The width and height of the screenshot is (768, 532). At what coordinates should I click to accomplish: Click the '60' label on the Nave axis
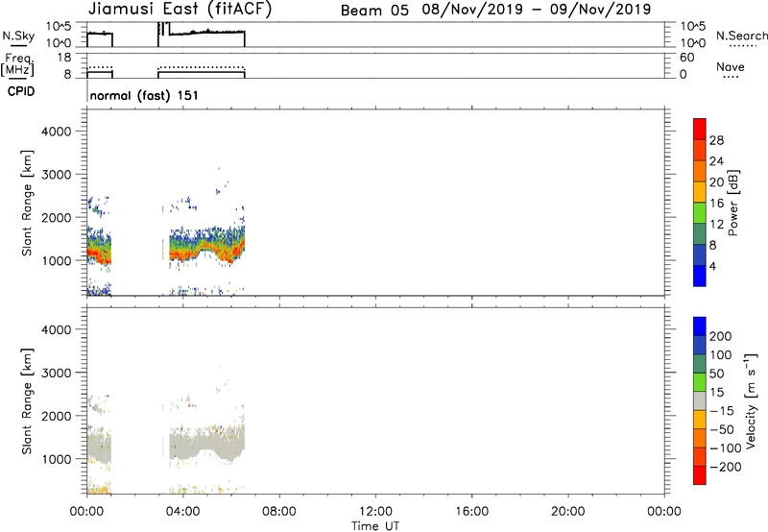(x=687, y=58)
